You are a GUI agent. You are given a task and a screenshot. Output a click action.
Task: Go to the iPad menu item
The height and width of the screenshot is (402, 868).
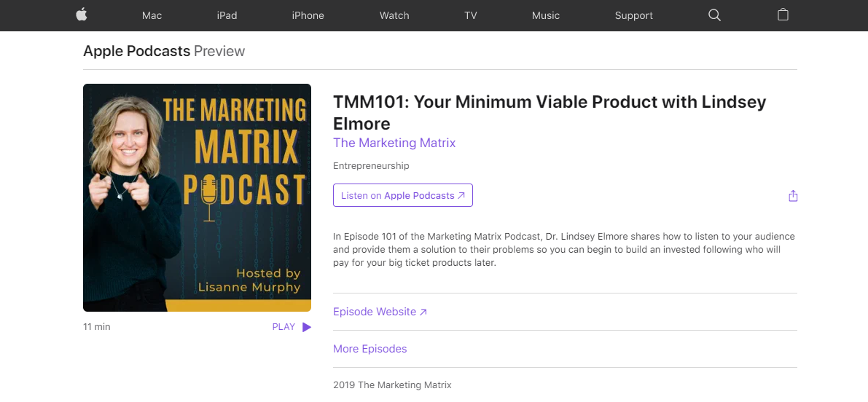tap(227, 15)
